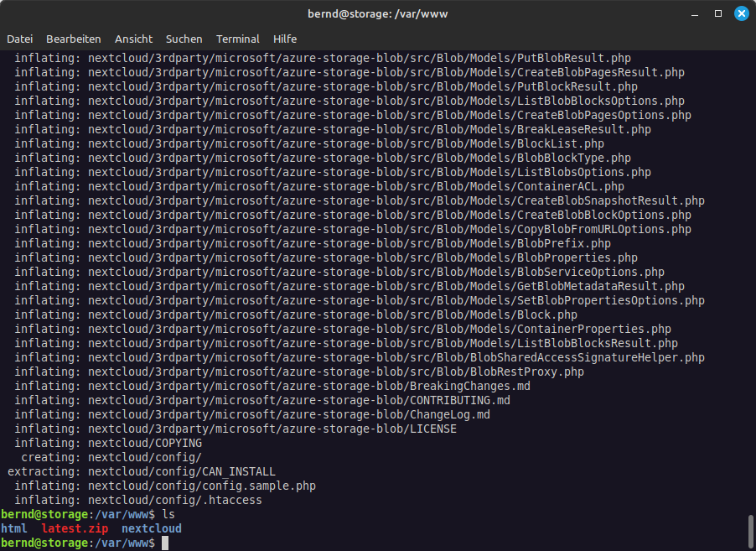The width and height of the screenshot is (756, 551).
Task: Click the line with CONTRIBUTING.md
Action: pos(262,401)
